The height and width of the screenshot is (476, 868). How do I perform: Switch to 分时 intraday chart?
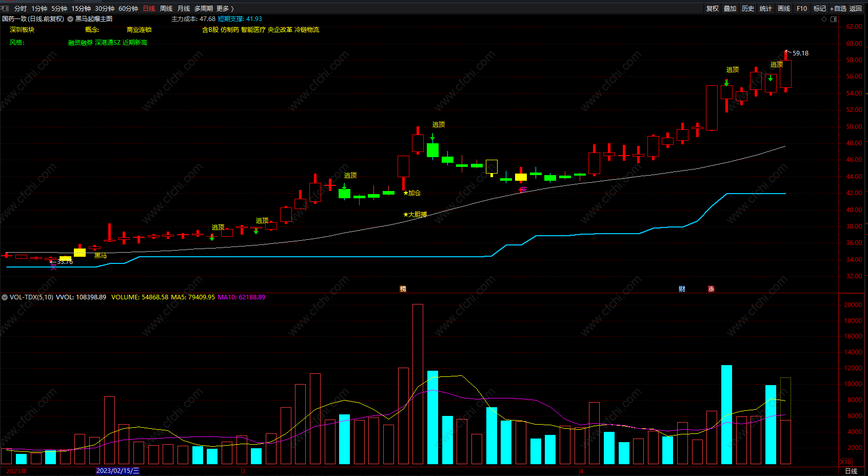(21, 8)
